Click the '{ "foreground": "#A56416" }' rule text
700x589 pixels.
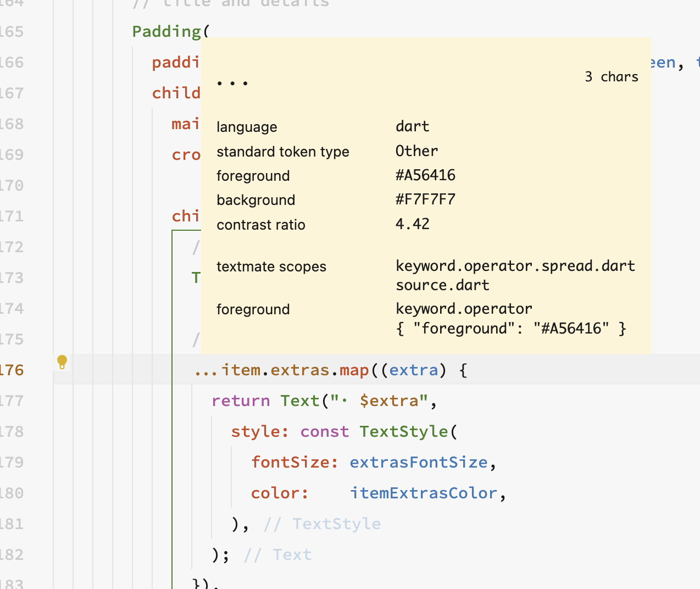511,329
